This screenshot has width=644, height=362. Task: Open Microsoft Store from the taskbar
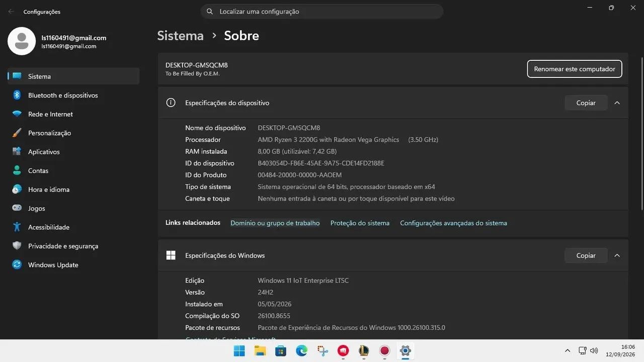point(281,351)
